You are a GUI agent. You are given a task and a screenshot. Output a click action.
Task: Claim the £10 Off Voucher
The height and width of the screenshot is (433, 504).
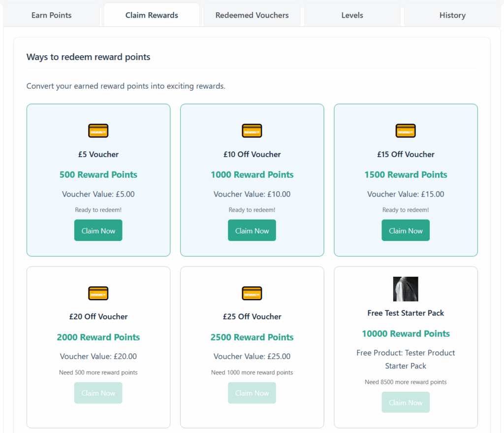point(252,230)
